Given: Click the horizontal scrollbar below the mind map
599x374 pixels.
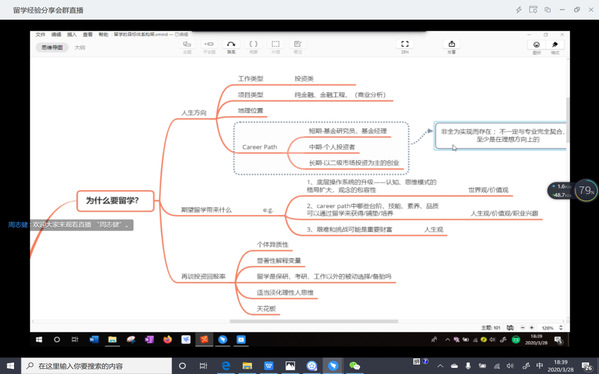Looking at the screenshot, I should [314, 321].
